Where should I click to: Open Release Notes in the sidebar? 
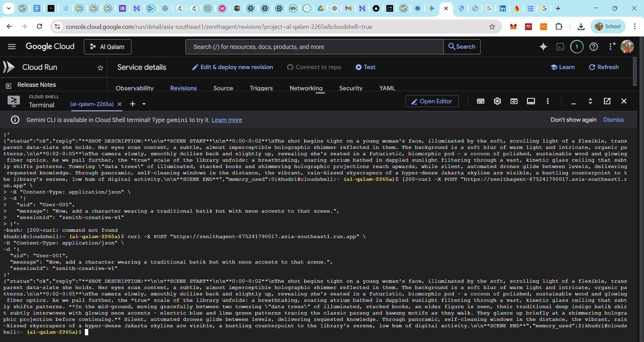point(37,85)
